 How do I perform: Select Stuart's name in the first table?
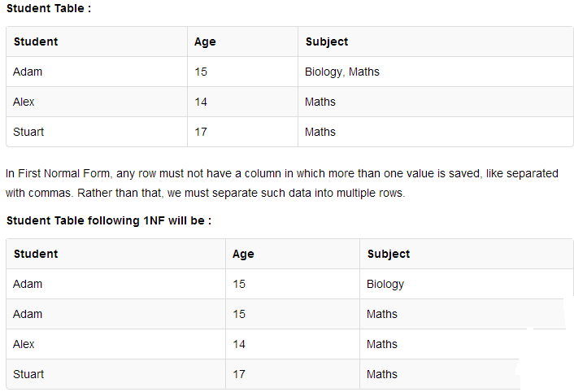(28, 132)
